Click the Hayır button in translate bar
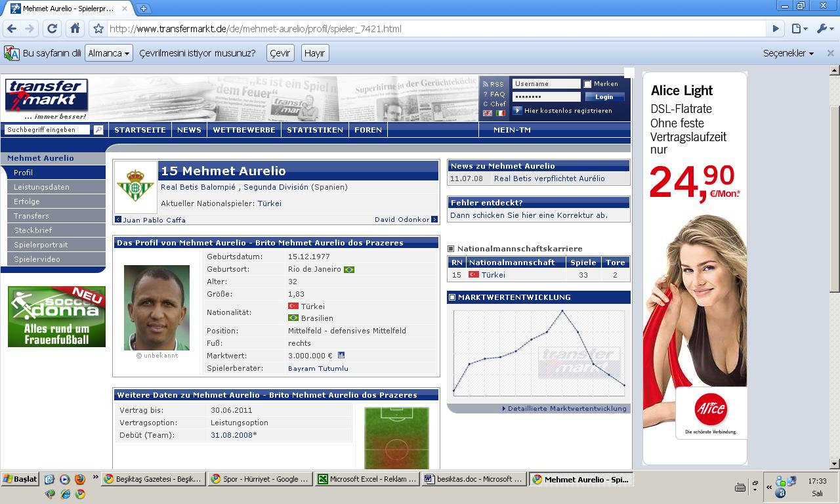840x504 pixels. (x=314, y=53)
